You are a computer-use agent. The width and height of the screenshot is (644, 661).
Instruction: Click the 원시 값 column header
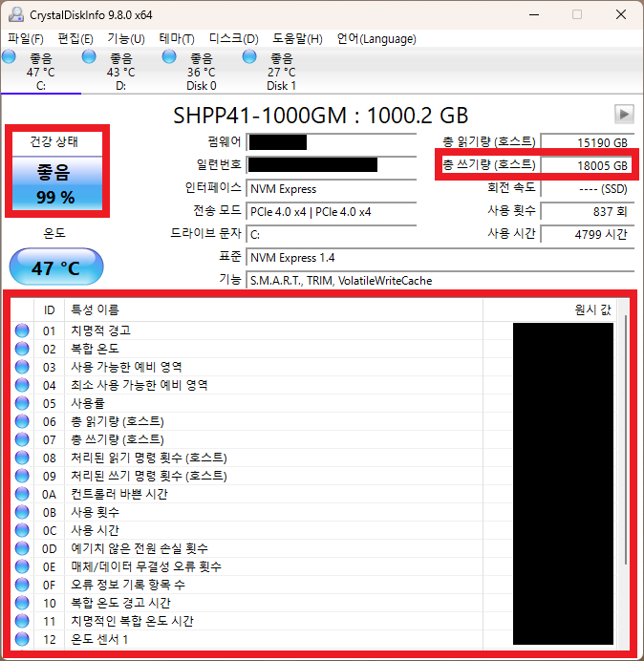coord(549,309)
